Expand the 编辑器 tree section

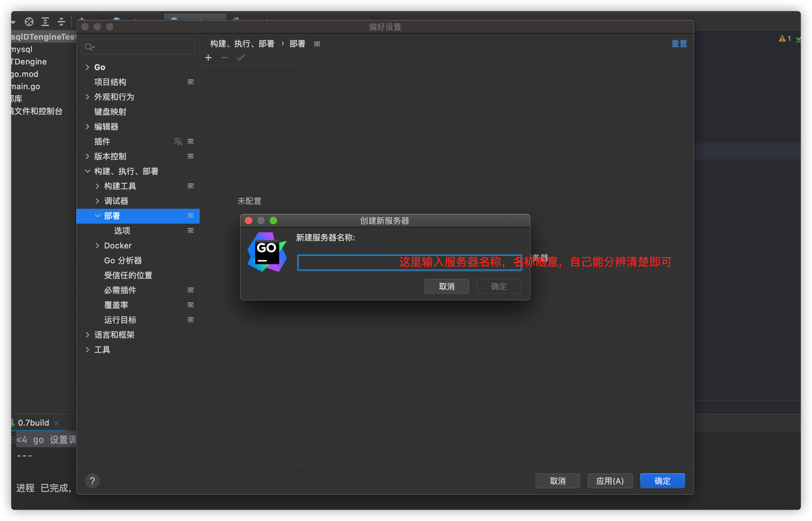(x=87, y=126)
